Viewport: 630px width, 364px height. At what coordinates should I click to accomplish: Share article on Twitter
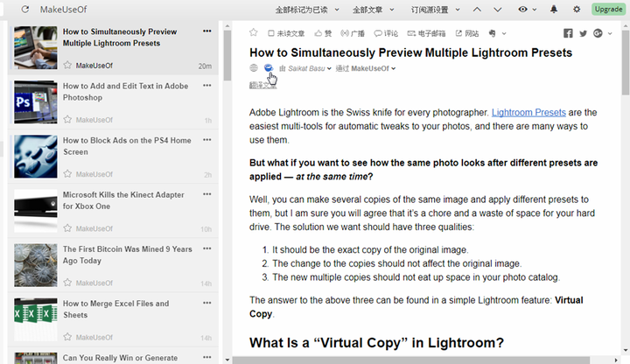pos(583,33)
